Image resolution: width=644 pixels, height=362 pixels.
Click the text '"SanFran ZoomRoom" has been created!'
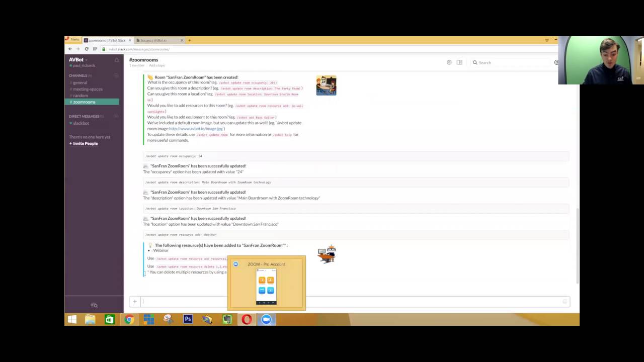click(x=196, y=77)
